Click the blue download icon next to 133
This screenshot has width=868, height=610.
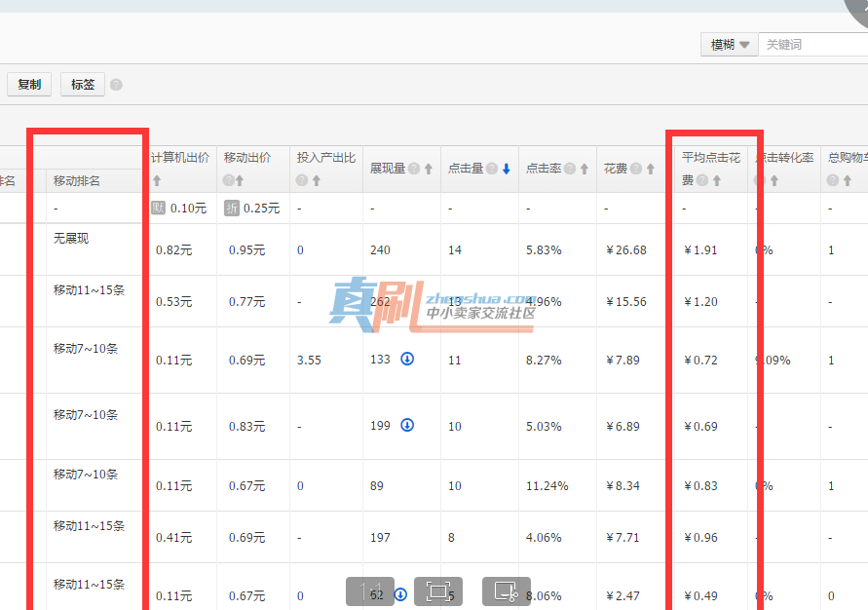[x=407, y=359]
